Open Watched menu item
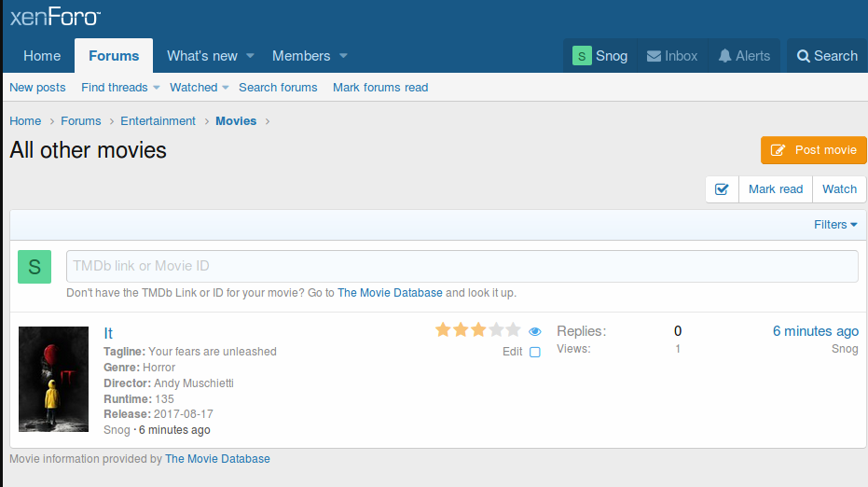The height and width of the screenshot is (487, 868). coord(194,88)
